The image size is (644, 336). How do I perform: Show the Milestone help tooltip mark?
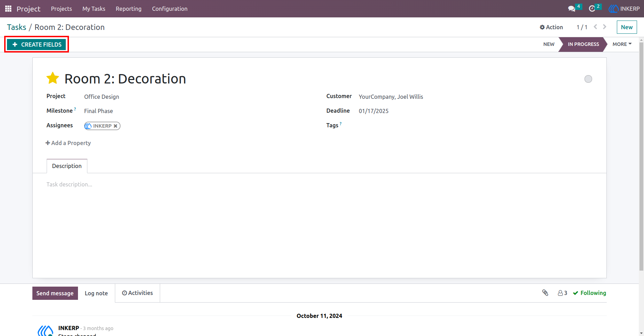coord(75,109)
